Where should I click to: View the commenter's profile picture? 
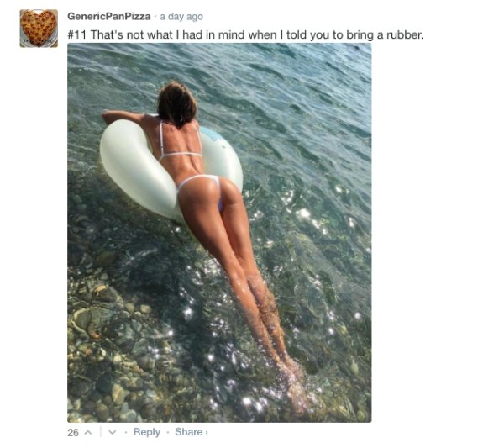[x=39, y=29]
